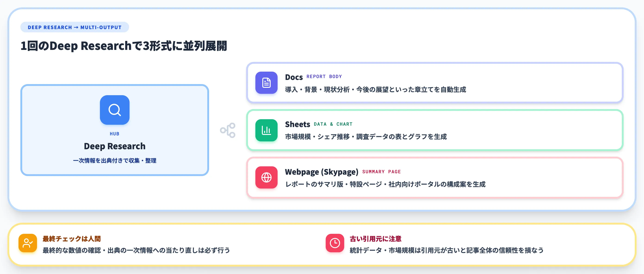Click the HUB label
This screenshot has height=274, width=644.
115,134
